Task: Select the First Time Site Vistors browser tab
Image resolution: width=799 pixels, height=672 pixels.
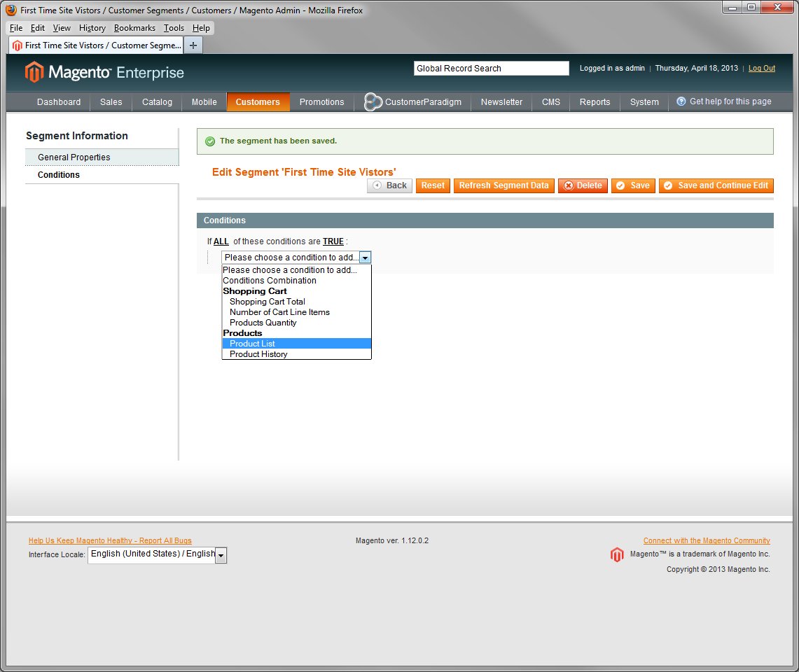Action: click(x=97, y=45)
